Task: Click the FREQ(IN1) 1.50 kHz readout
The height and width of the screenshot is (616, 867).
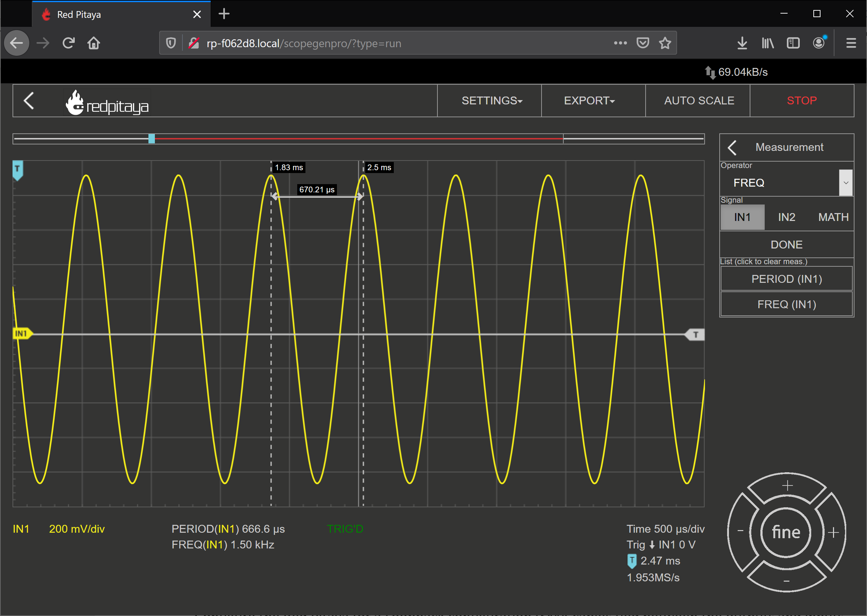Action: [223, 545]
